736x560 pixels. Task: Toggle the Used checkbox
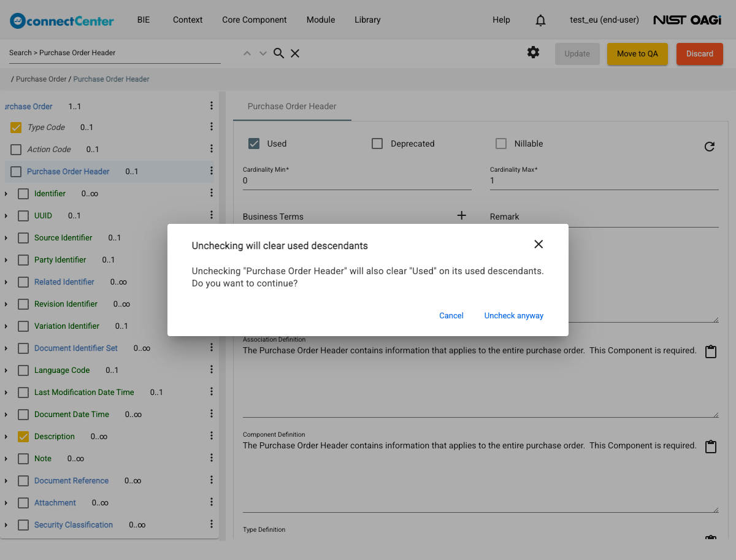(254, 144)
